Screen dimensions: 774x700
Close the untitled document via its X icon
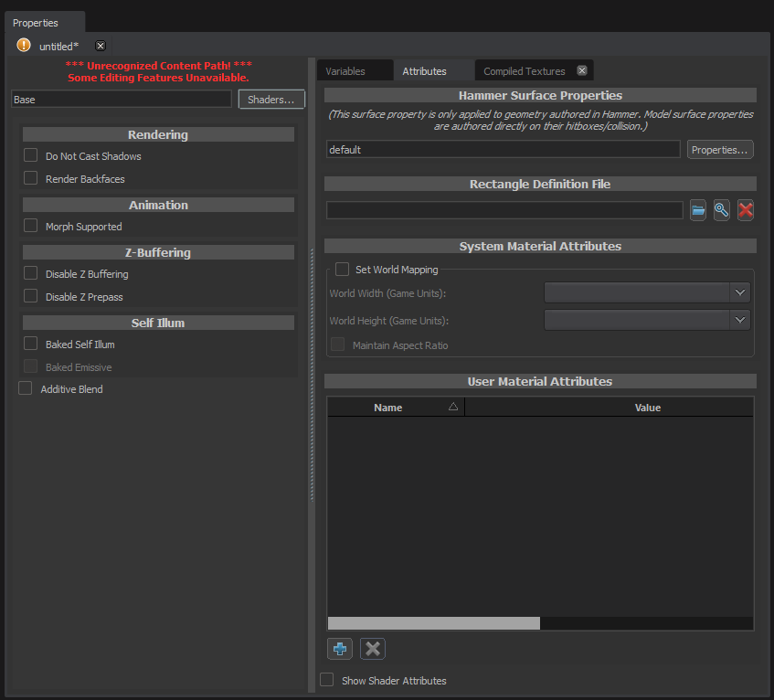[x=100, y=45]
